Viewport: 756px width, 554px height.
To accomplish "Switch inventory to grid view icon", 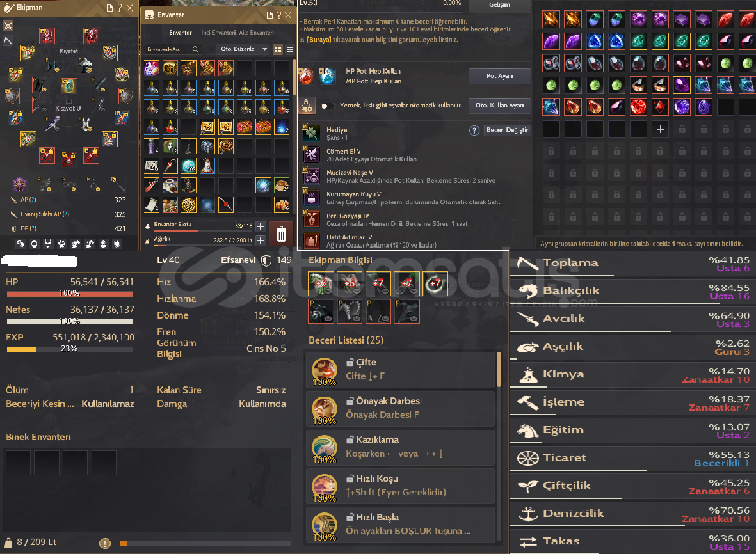I will 278,49.
